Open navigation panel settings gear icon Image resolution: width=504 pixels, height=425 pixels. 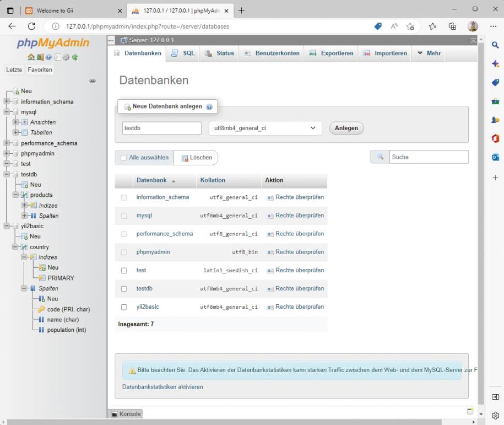click(x=66, y=57)
